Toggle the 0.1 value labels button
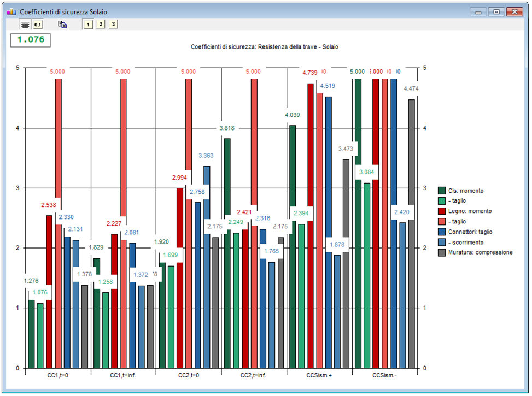The image size is (532, 396). coord(37,24)
